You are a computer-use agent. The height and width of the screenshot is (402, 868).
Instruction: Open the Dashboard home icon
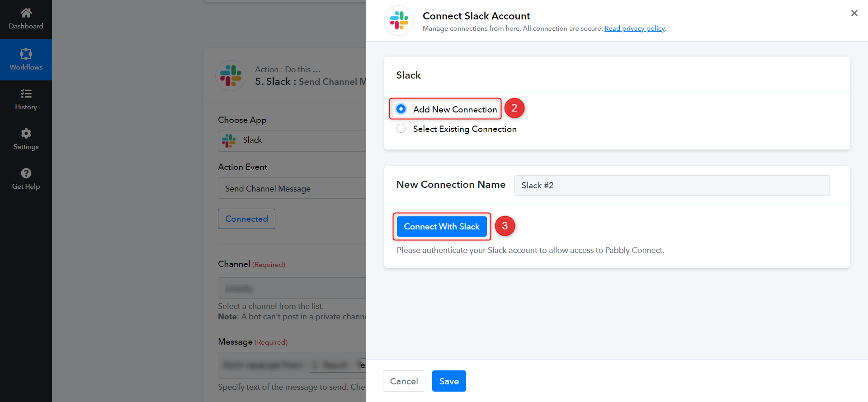click(x=26, y=13)
